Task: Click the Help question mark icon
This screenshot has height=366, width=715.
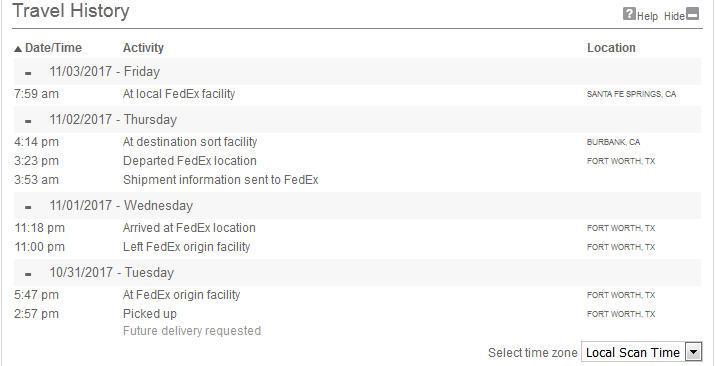Action: tap(629, 14)
